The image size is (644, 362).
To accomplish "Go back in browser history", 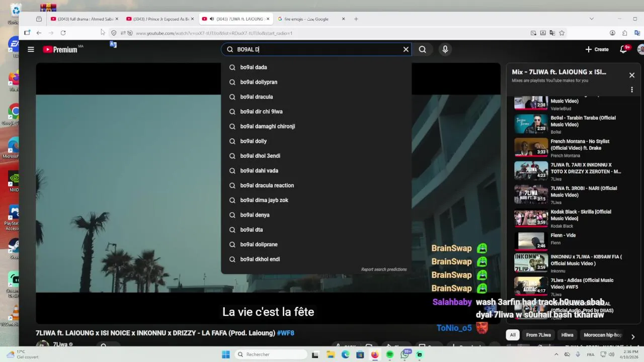I will point(39,33).
